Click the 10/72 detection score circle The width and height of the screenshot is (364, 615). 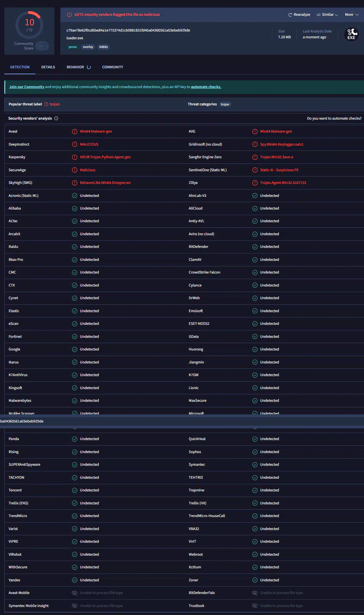tap(29, 25)
